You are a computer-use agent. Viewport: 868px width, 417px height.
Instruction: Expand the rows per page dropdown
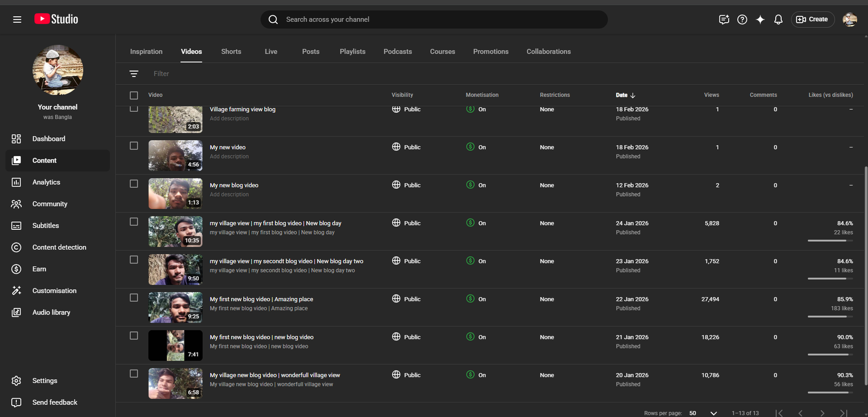coord(713,413)
